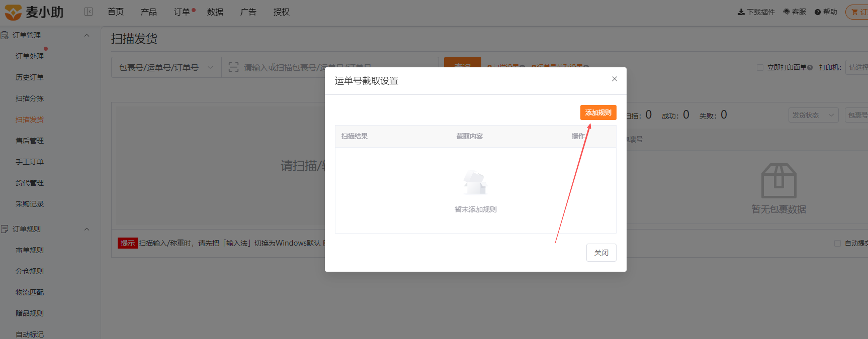Go to 物流匹配

30,292
